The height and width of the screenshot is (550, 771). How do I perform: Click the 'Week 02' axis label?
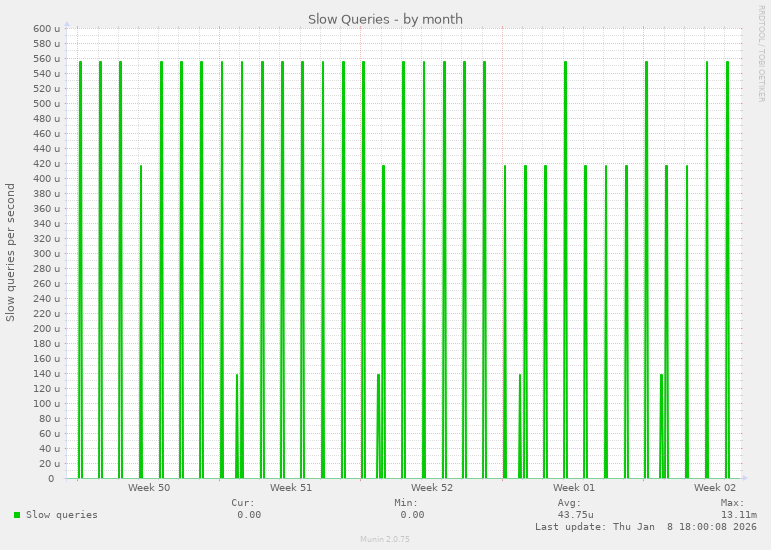click(x=714, y=488)
